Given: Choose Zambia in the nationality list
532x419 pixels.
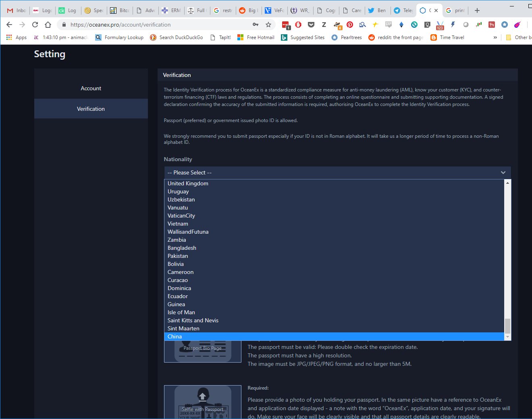Looking at the screenshot, I should 334,240.
